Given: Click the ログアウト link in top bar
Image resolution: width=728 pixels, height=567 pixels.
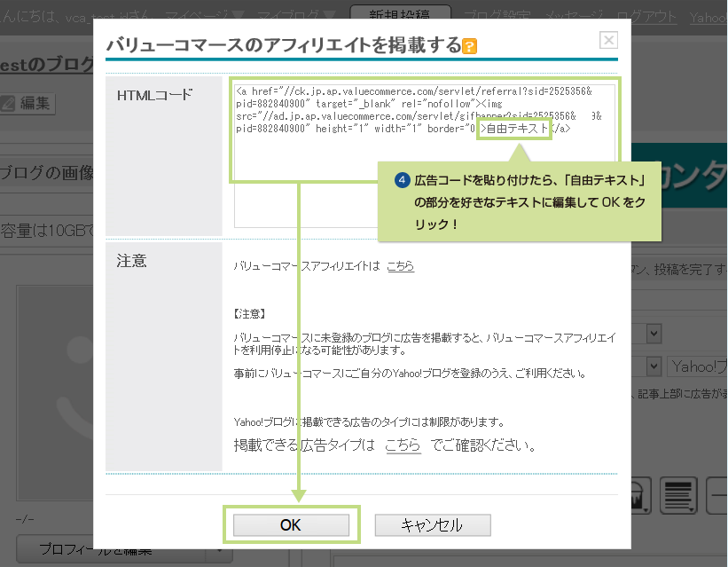Looking at the screenshot, I should (646, 17).
